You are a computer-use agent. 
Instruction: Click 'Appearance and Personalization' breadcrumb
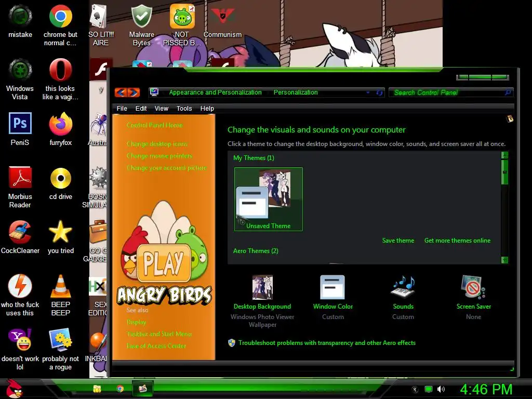[x=215, y=92]
